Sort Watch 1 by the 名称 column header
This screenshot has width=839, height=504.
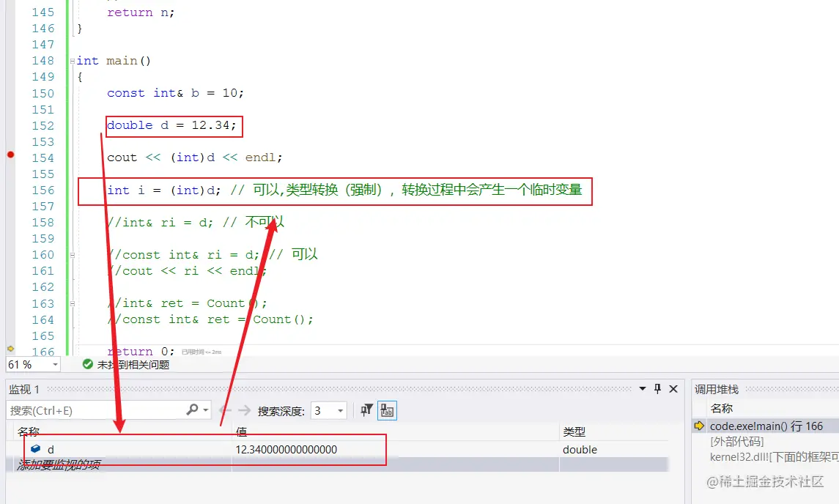click(x=29, y=431)
